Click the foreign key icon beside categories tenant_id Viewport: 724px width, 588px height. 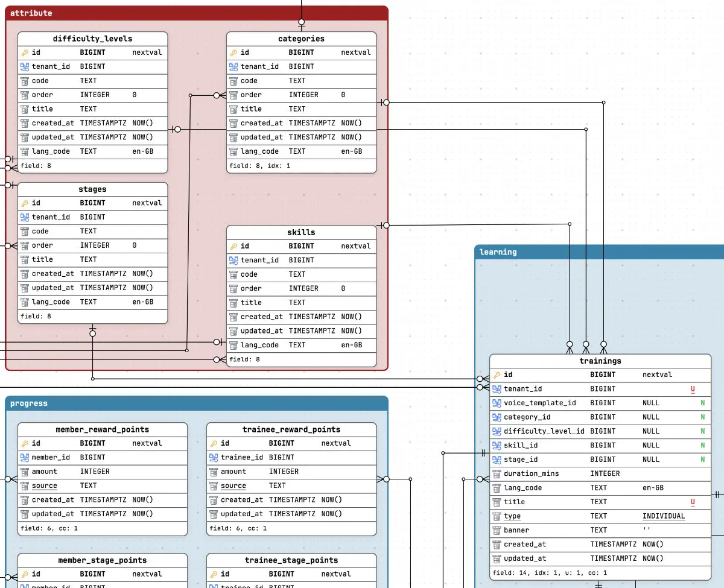pyautogui.click(x=233, y=66)
